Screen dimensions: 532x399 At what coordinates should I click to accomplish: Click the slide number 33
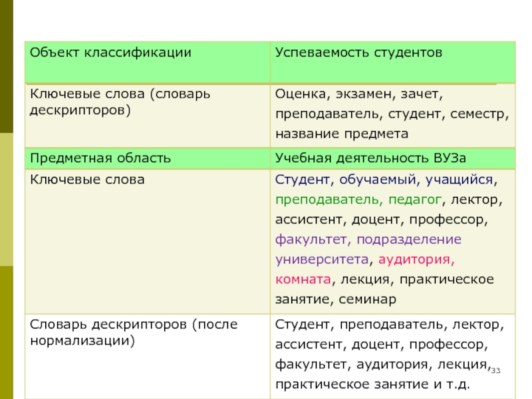pos(495,370)
